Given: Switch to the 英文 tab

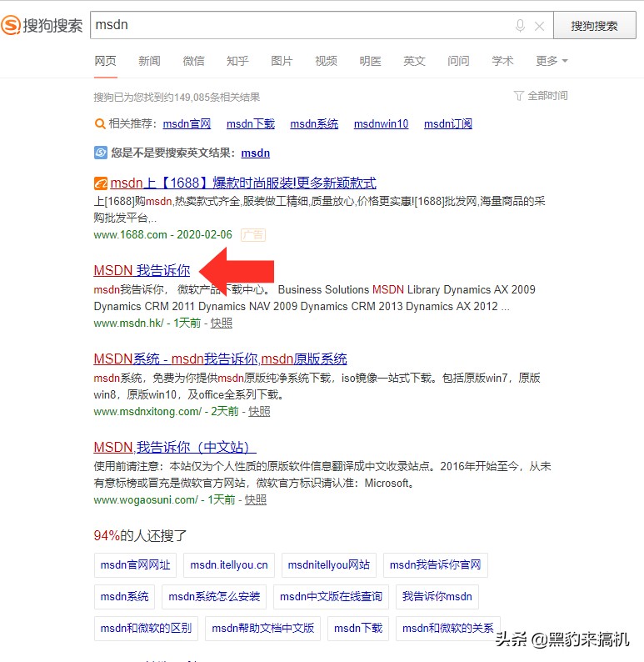Looking at the screenshot, I should point(414,61).
